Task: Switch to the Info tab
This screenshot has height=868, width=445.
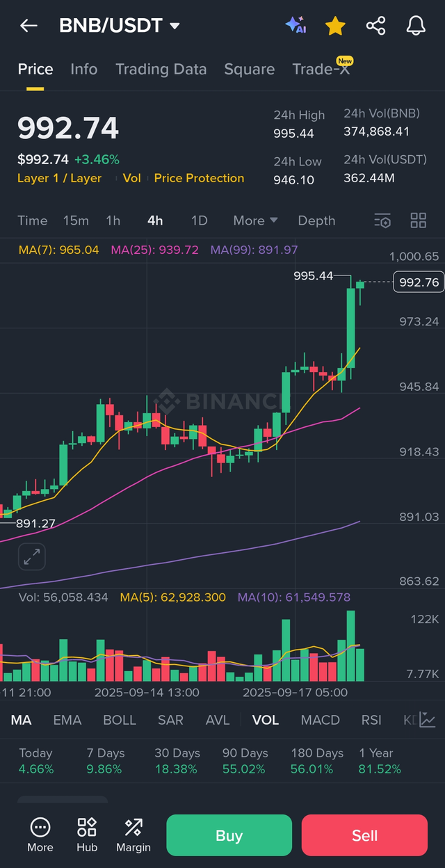Action: (x=84, y=69)
